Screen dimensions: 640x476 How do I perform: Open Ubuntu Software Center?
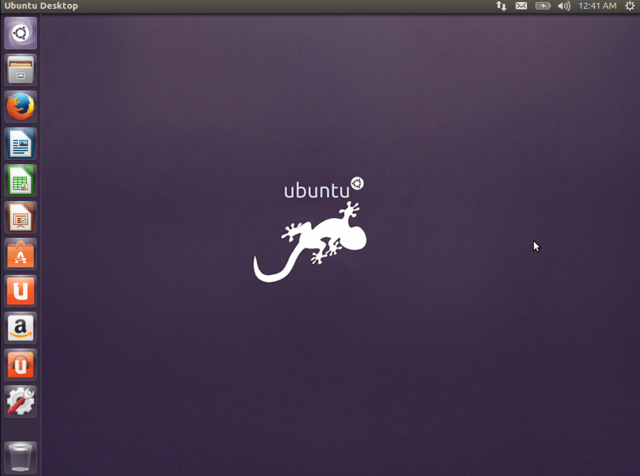pyautogui.click(x=20, y=254)
